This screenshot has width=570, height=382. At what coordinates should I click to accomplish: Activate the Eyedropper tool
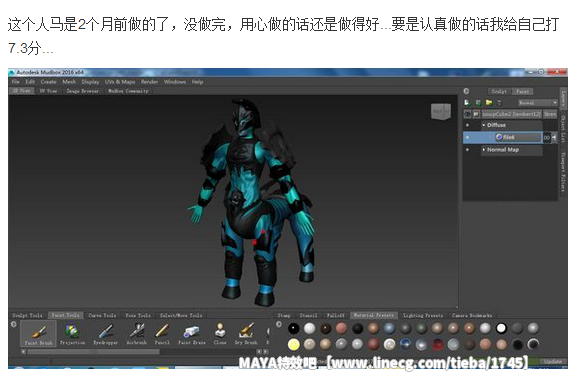click(105, 334)
